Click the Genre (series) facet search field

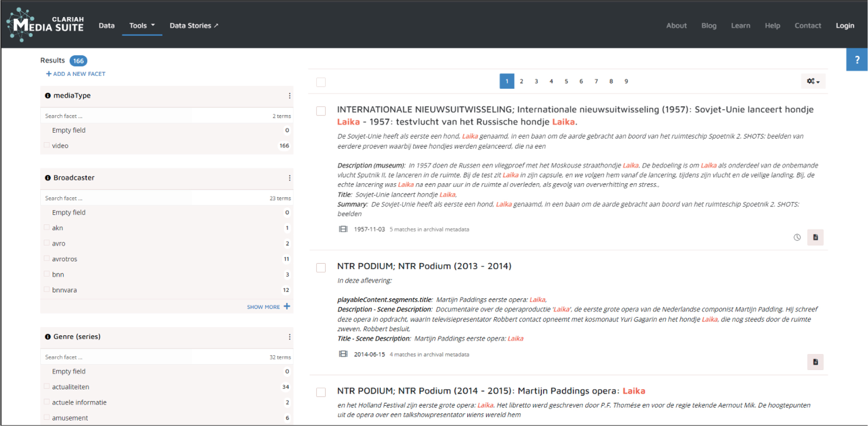tap(116, 357)
